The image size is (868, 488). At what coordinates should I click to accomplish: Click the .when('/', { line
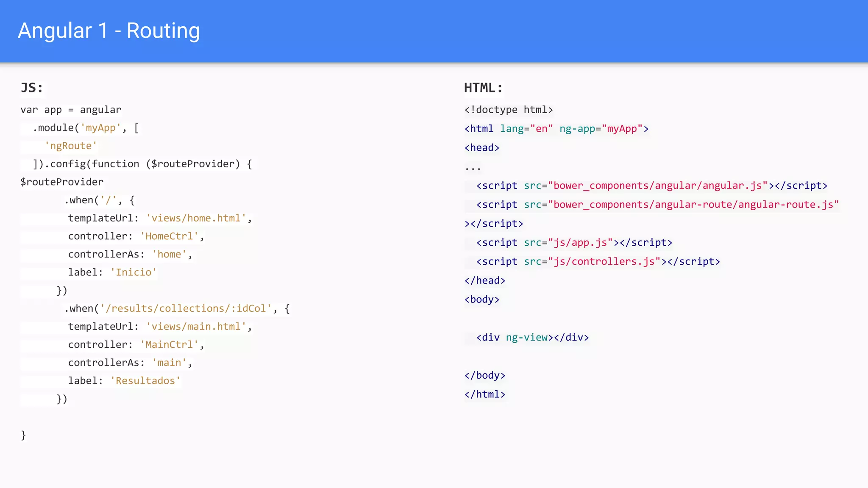(100, 200)
